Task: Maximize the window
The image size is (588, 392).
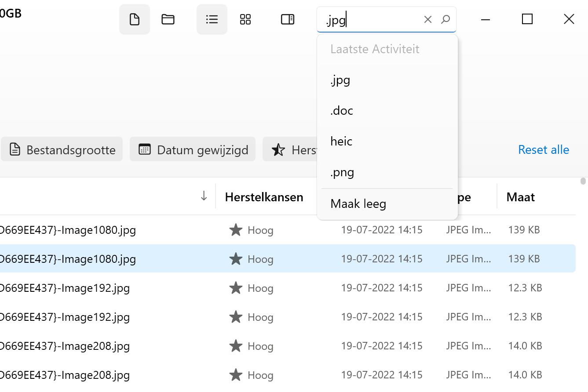Action: [x=527, y=19]
